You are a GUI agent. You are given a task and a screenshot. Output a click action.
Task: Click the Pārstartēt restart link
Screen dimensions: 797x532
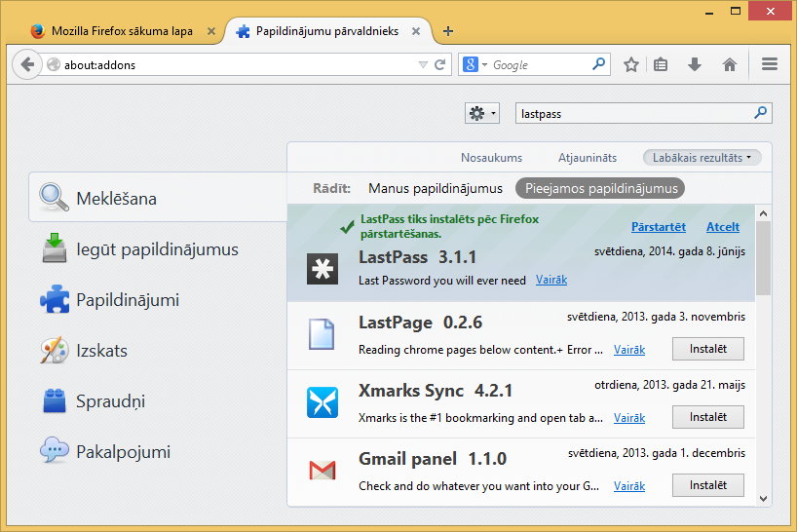point(659,227)
